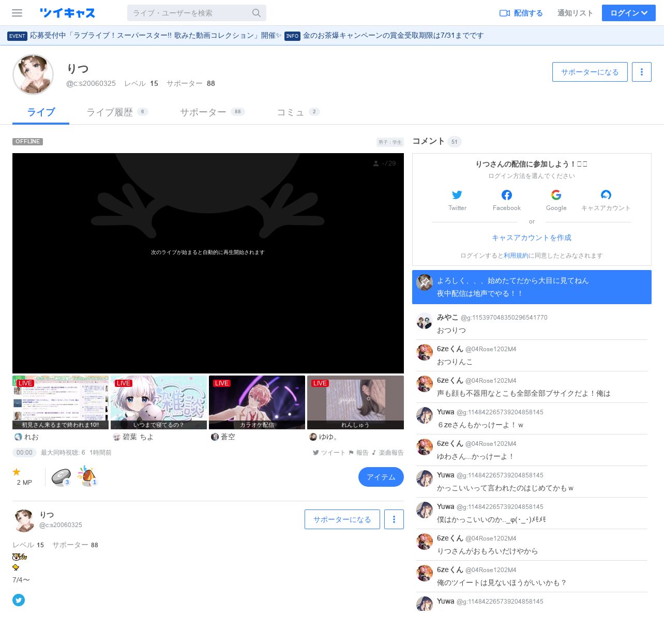This screenshot has height=644, width=664.
Task: Click lower サポーターになる button
Action: [x=342, y=519]
